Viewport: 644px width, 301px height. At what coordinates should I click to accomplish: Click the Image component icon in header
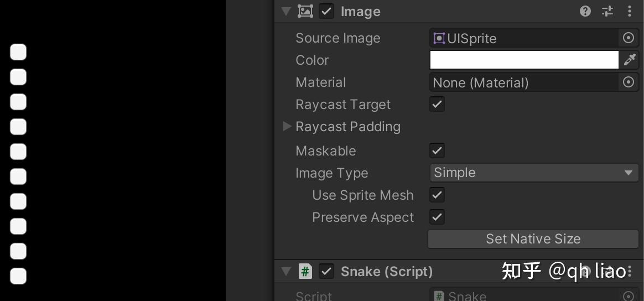[x=305, y=11]
